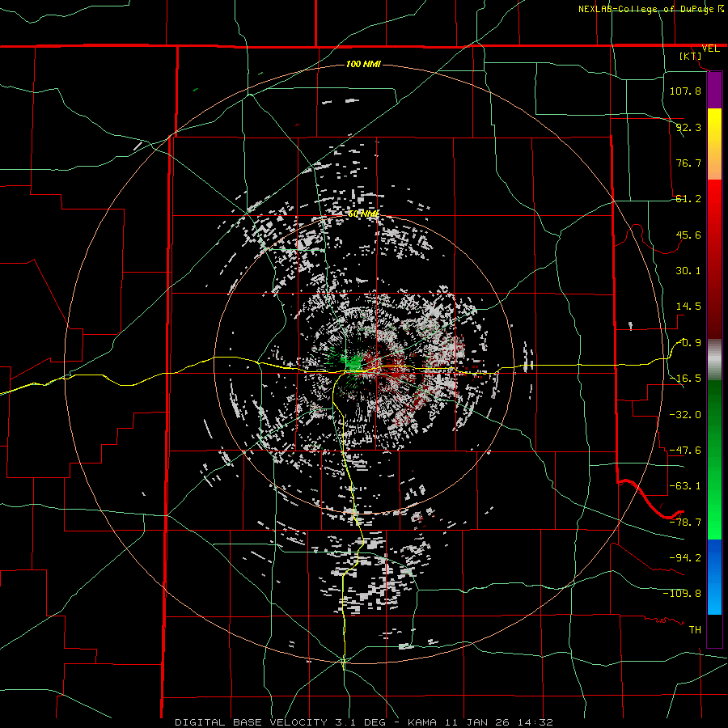
Task: Click the -109.8 legend value
Action: click(682, 594)
